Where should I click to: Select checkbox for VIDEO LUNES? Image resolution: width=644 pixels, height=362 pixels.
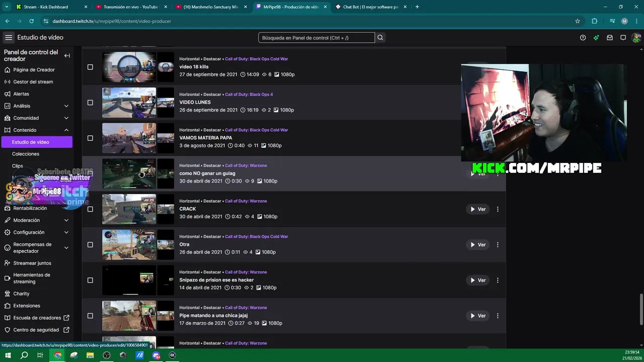coord(90,103)
